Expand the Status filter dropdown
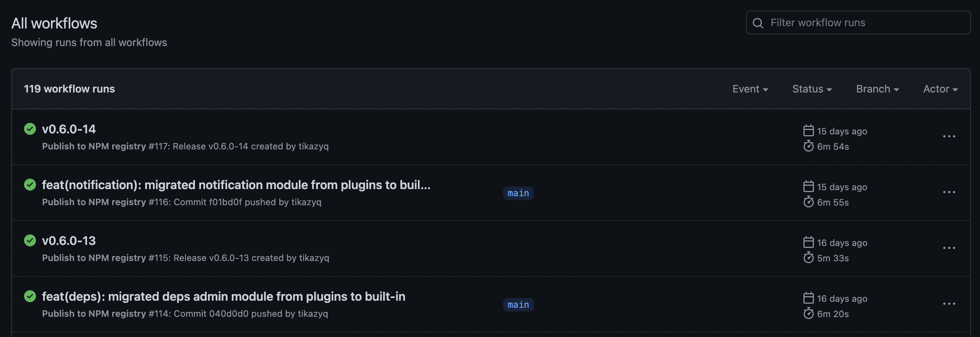 (x=812, y=89)
